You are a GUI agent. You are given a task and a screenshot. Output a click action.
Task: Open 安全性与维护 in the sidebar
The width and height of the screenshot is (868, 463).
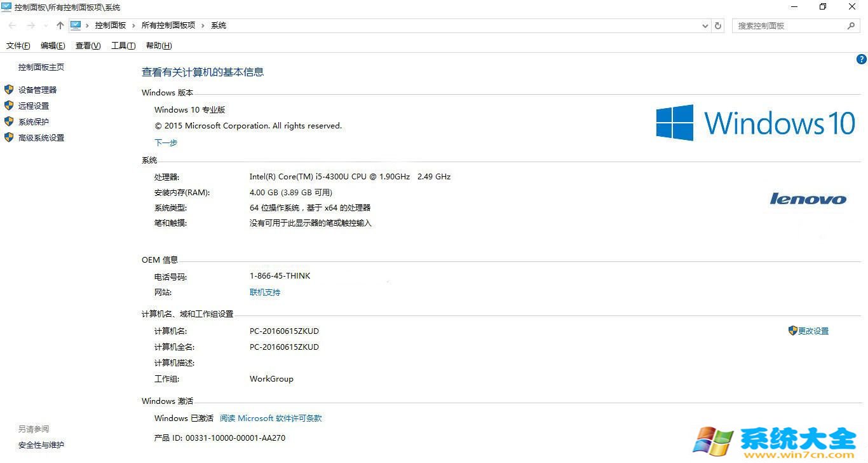click(41, 445)
